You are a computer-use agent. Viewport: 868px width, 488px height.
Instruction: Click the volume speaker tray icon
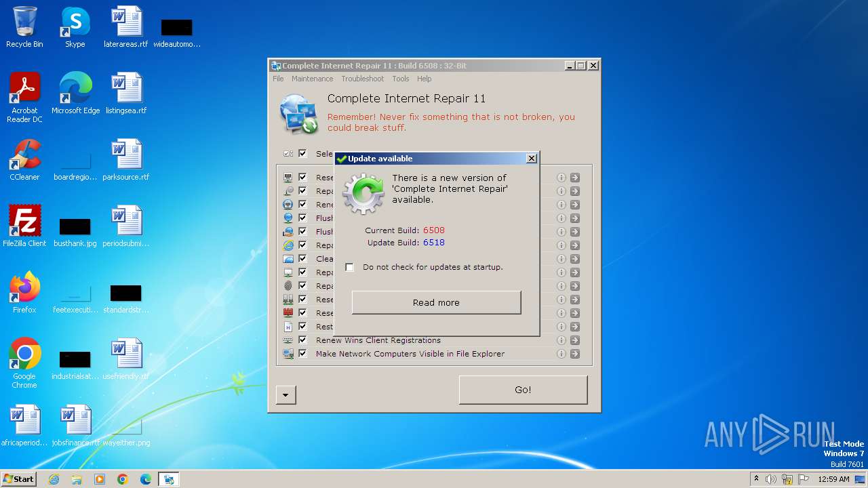click(x=771, y=479)
